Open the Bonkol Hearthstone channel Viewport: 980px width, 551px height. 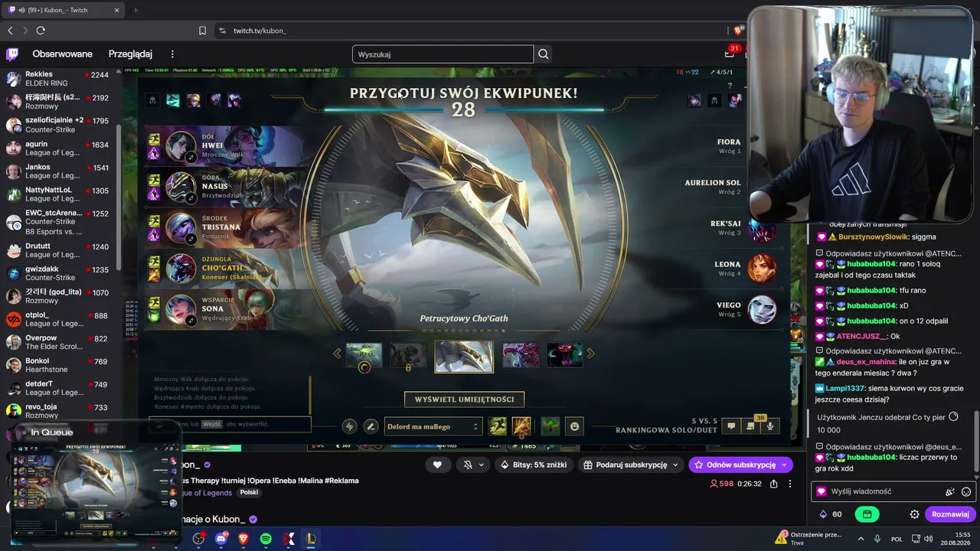pyautogui.click(x=60, y=365)
